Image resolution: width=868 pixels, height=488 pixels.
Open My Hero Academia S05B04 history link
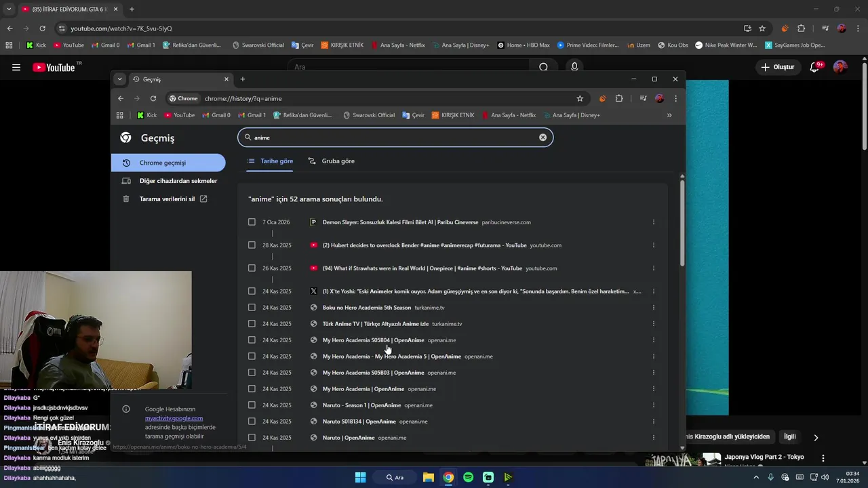click(373, 340)
